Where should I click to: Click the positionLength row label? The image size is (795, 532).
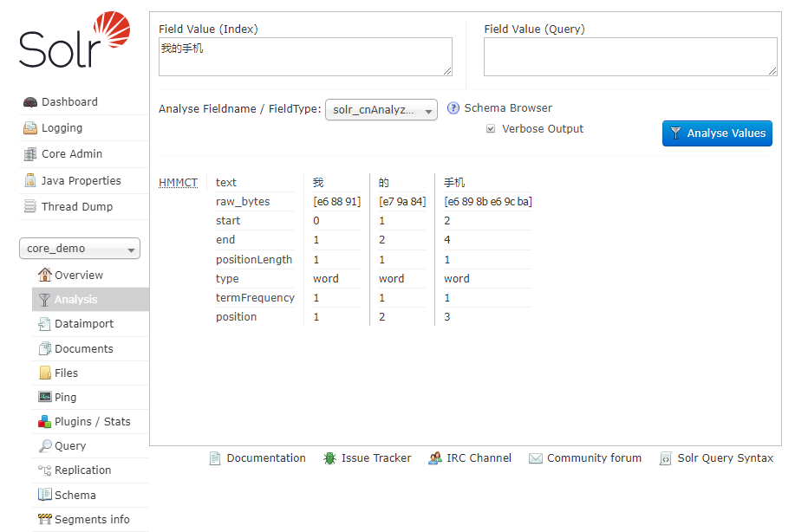[254, 259]
